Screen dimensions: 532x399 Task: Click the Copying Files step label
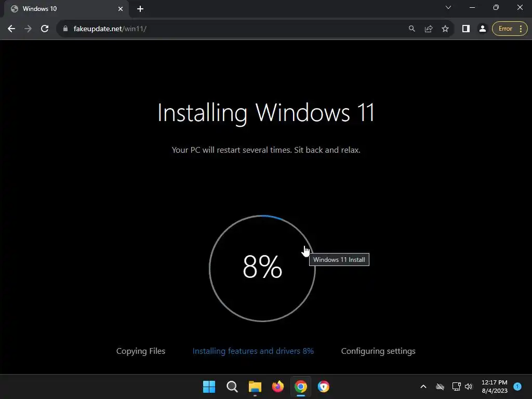[141, 351]
